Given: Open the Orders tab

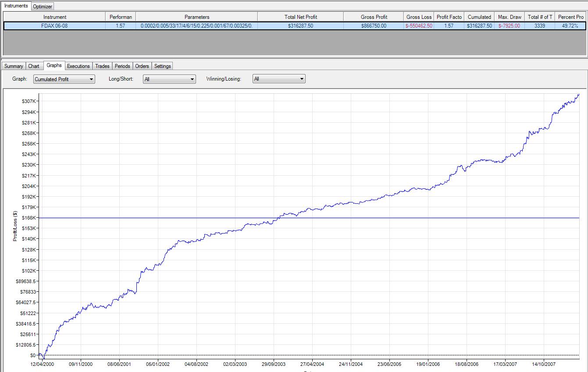Looking at the screenshot, I should 142,66.
